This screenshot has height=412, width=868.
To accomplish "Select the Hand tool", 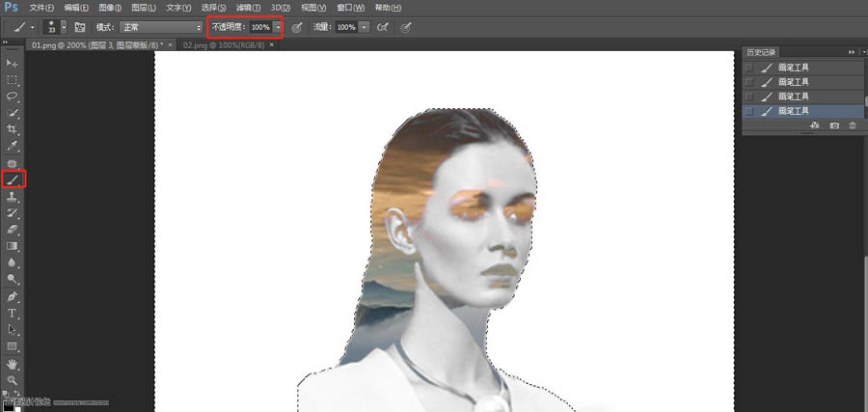I will pyautogui.click(x=13, y=364).
